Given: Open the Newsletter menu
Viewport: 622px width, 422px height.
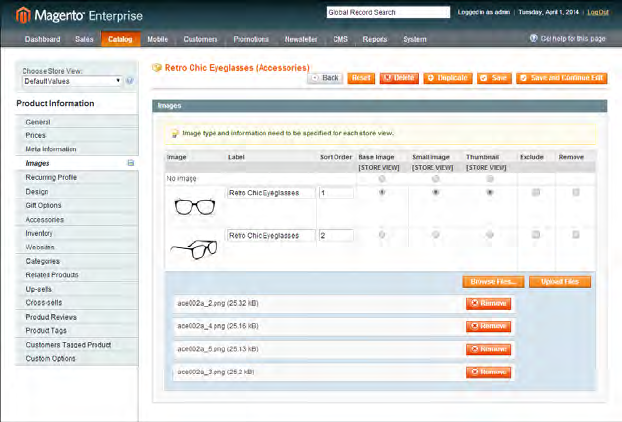Looking at the screenshot, I should coord(301,39).
